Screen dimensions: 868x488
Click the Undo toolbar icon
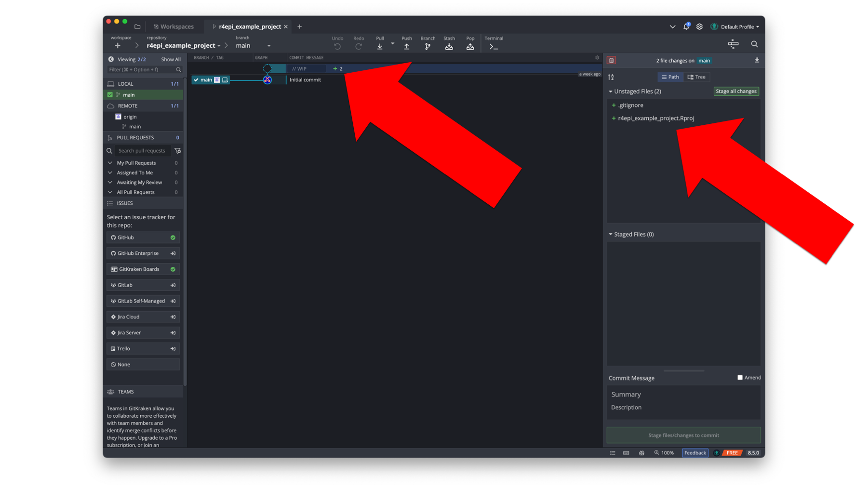[337, 46]
